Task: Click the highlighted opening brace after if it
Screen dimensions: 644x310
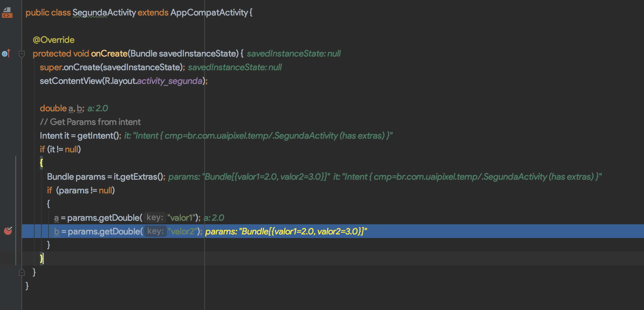Action: click(41, 163)
